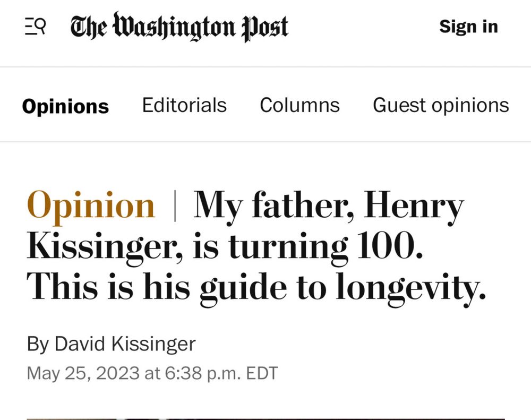The width and height of the screenshot is (531, 420).
Task: Click the headline line 'My father, Henry'
Action: [329, 206]
